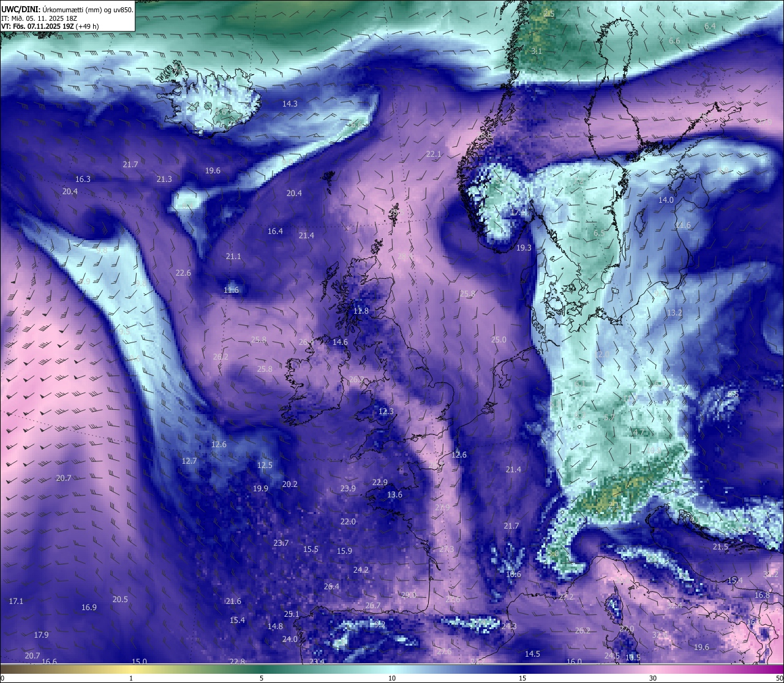
Task: Click the 19.3 value in the Skagerrak
Action: click(524, 249)
